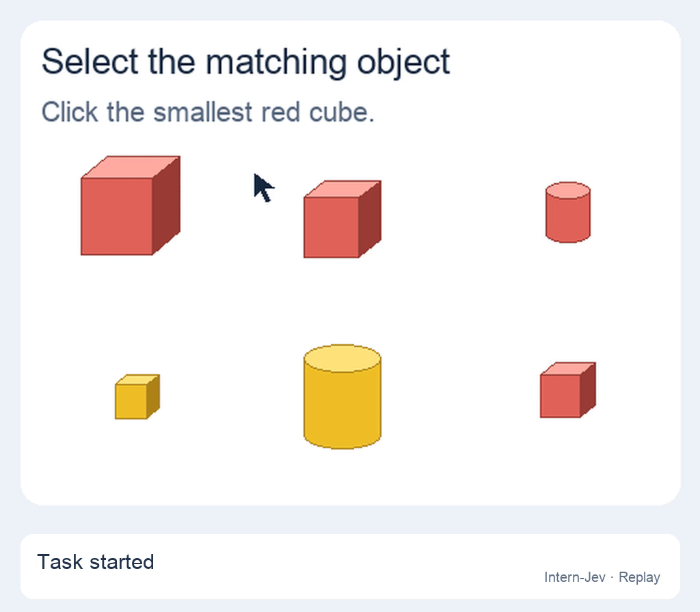The width and height of the screenshot is (700, 612).
Task: Click the red cylinder's pink top ellipse
Action: [568, 190]
